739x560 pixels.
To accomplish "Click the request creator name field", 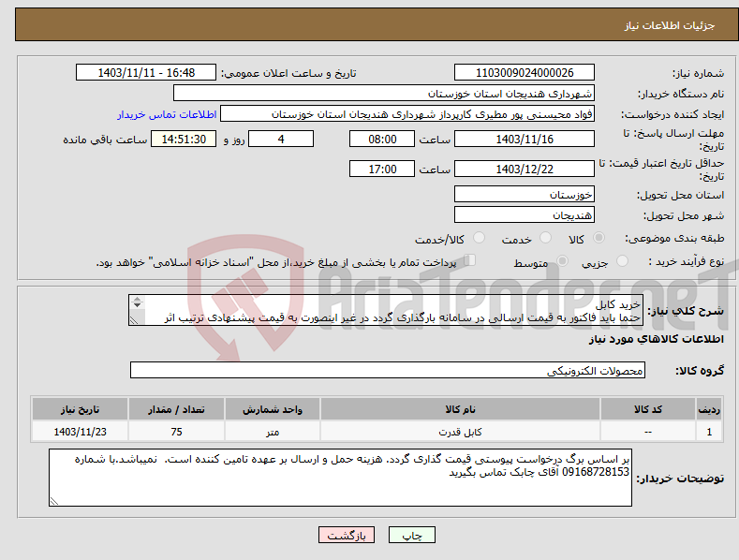I will coord(407,114).
